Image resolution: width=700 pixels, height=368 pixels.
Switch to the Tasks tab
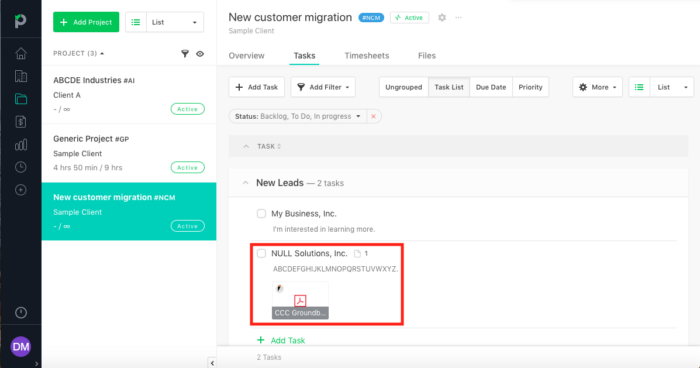tap(304, 56)
